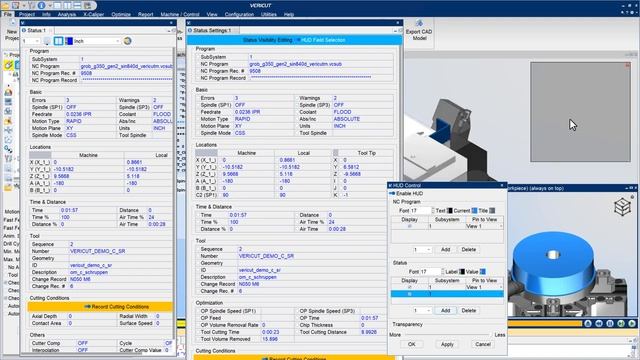Click NC Program file name in Status Settings

click(295, 64)
